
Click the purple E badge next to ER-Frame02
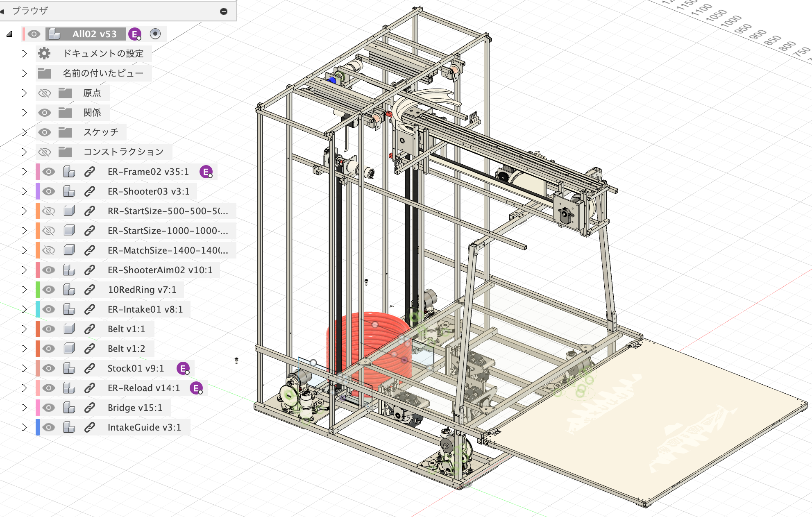(206, 172)
